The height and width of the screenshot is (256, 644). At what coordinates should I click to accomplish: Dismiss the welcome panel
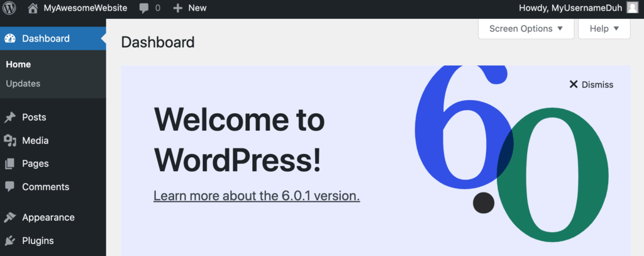591,84
